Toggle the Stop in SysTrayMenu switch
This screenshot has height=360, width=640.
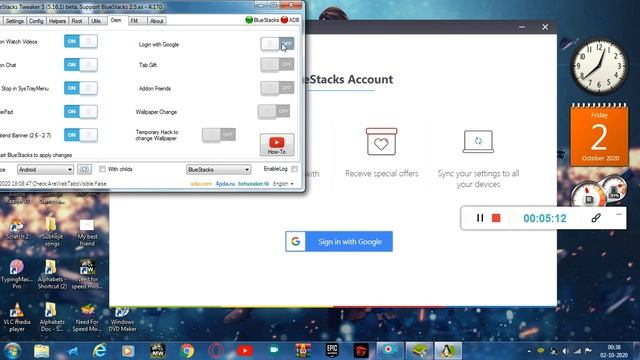81,88
